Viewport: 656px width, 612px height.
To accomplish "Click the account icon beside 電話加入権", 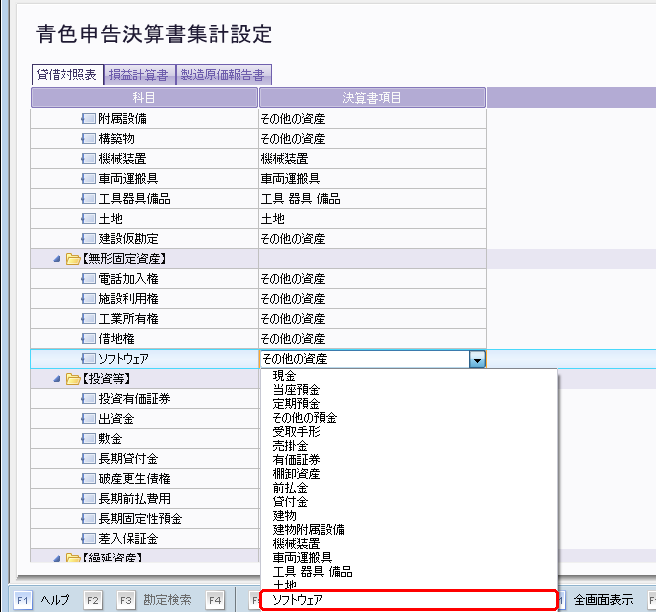I will click(x=88, y=279).
